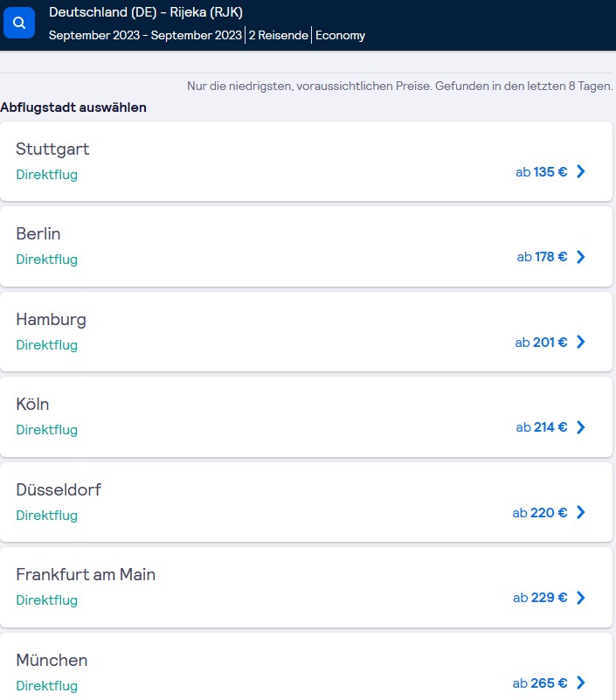The image size is (616, 700).
Task: Select Stuttgart as departure city
Action: point(52,149)
